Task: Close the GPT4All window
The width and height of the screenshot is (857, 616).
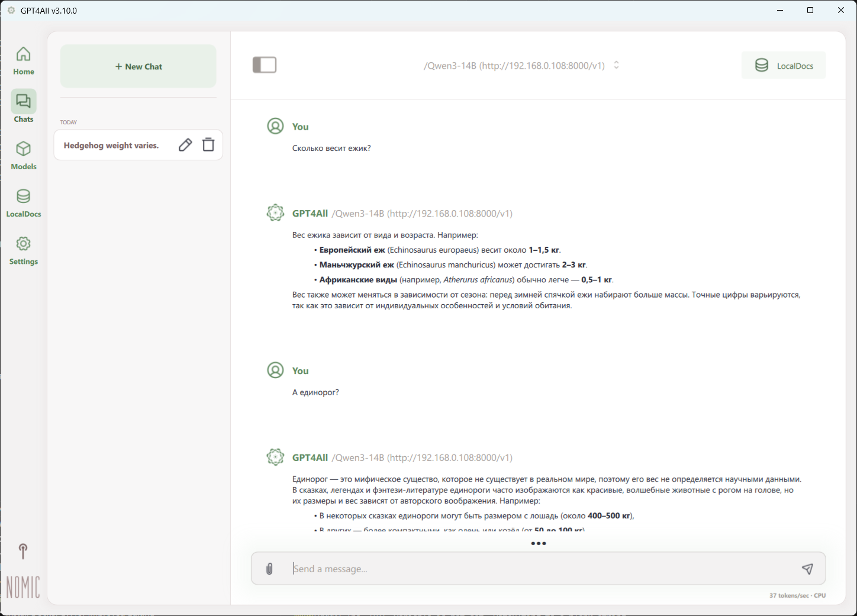Action: tap(841, 11)
